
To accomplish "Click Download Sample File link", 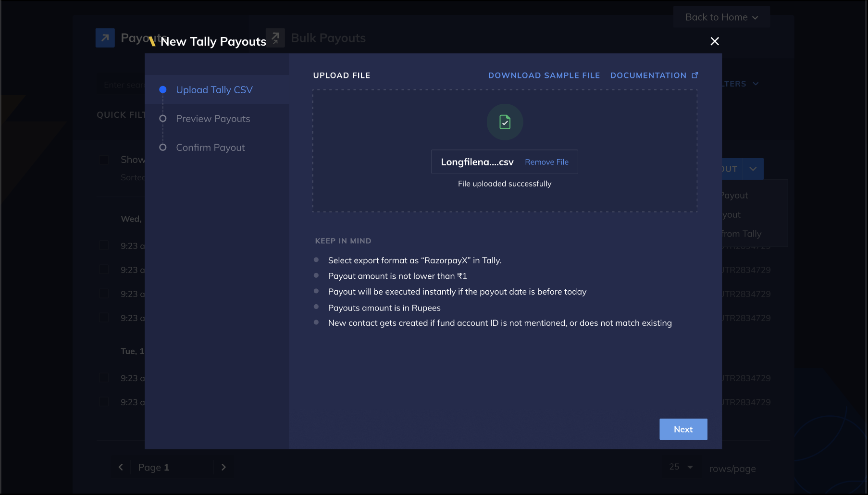I will 544,75.
